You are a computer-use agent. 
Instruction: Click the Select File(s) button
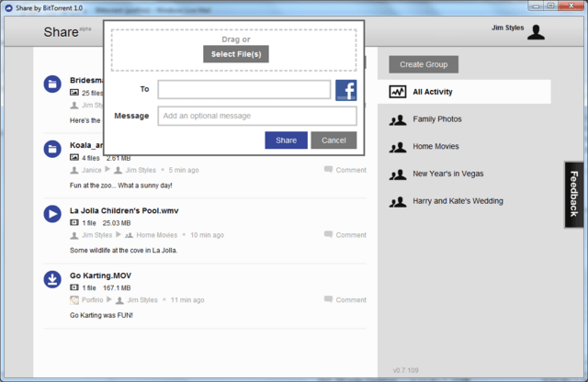coord(236,54)
